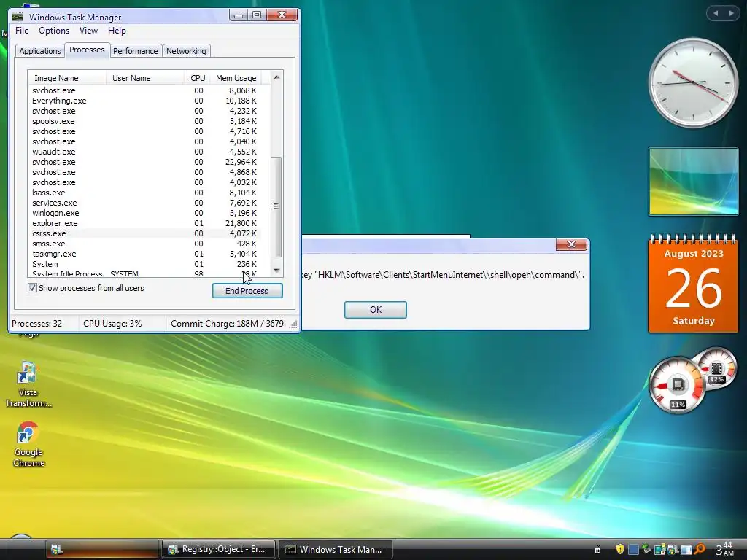Click the Safely Remove Hardware tray icon
The width and height of the screenshot is (747, 560).
point(646,549)
